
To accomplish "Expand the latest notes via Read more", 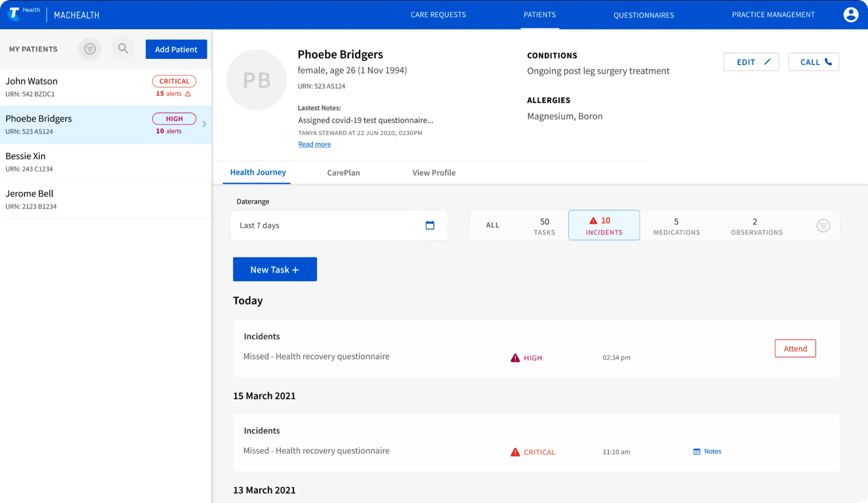I will point(314,144).
